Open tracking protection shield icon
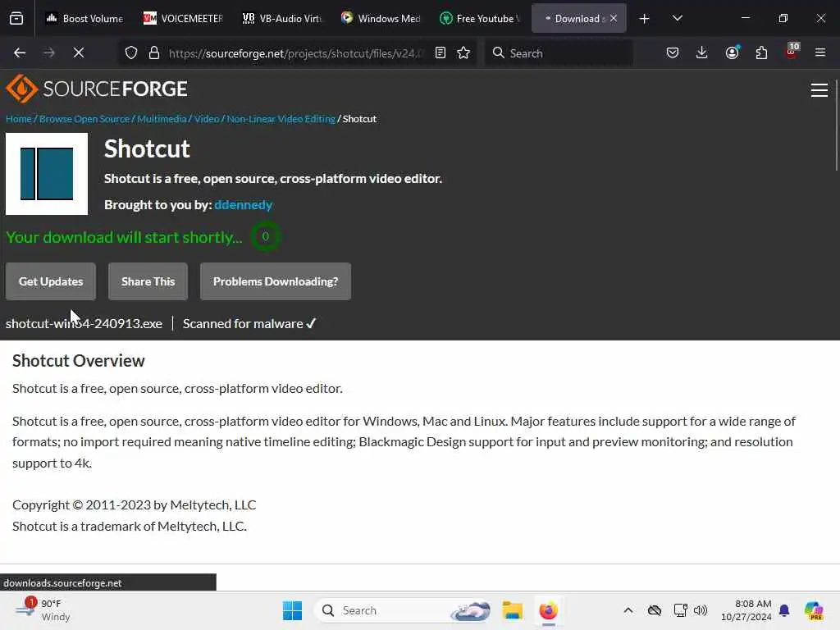Screen dimensions: 840x630 coord(131,52)
